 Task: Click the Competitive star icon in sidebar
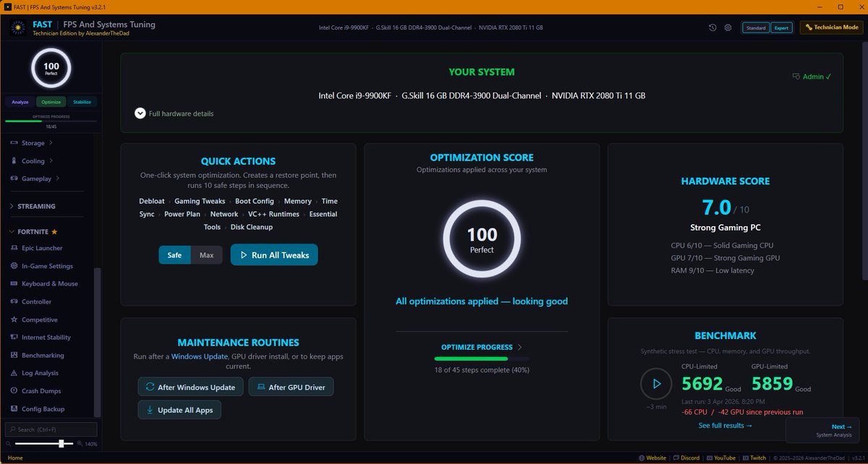tap(14, 319)
